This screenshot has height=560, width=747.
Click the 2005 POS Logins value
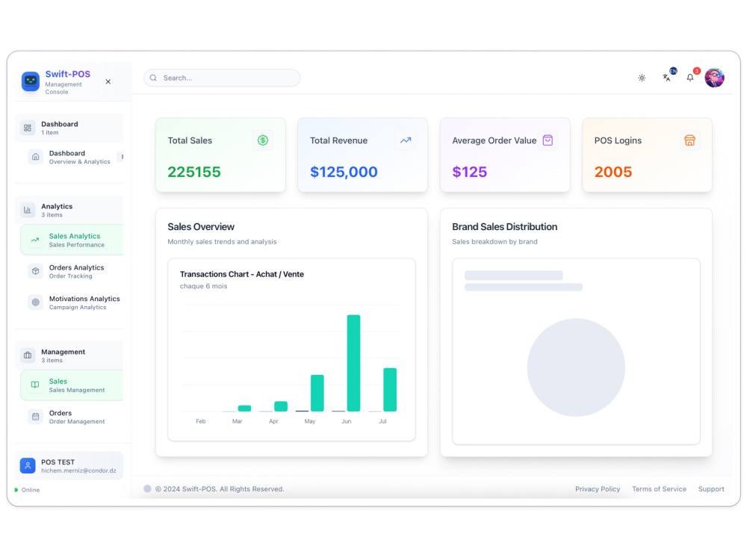(613, 172)
